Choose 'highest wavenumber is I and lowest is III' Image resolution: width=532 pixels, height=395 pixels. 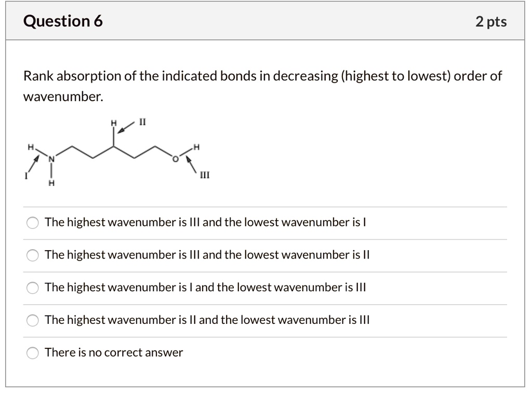(33, 288)
